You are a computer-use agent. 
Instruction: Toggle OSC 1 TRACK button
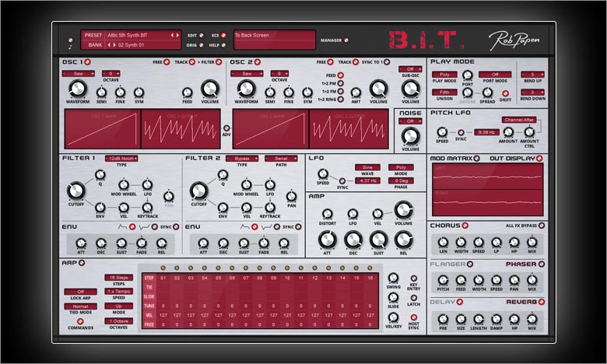191,62
